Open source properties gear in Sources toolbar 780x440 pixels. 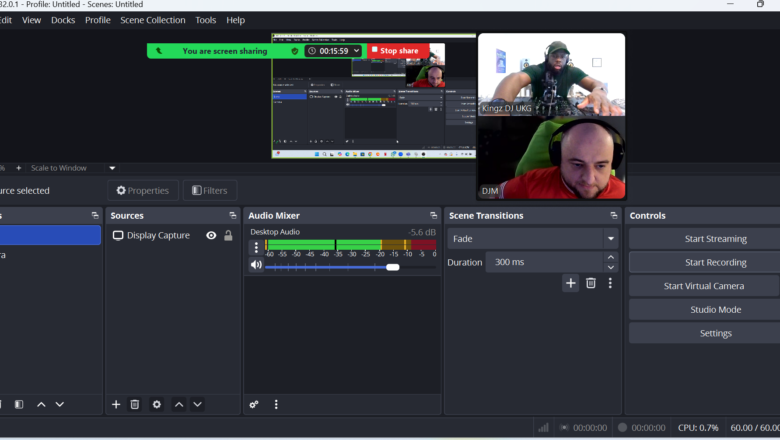(156, 404)
